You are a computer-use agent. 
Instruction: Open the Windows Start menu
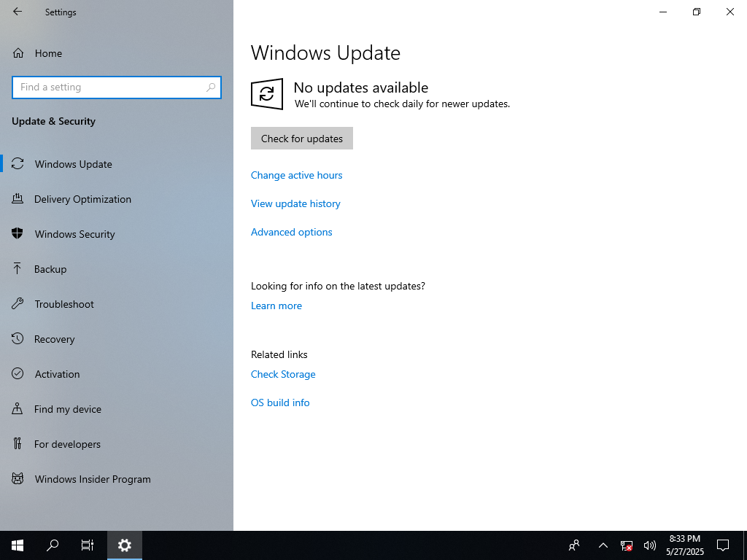18,545
